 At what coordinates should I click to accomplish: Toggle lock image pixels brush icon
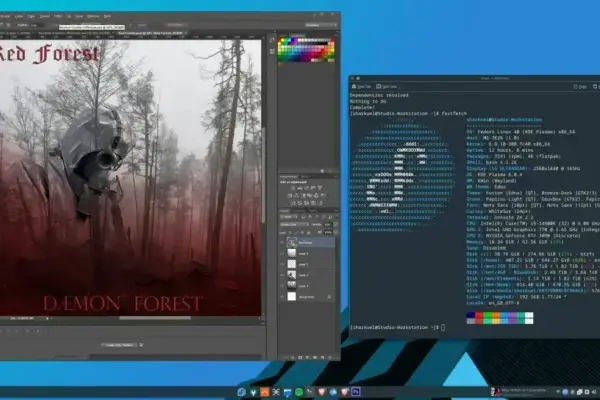(x=297, y=233)
